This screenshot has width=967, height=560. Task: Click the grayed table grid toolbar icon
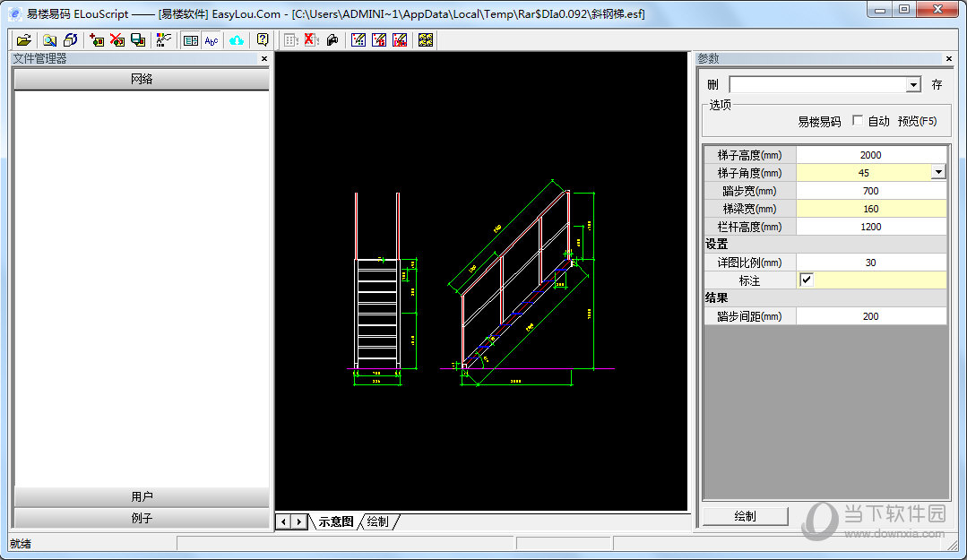coord(290,40)
